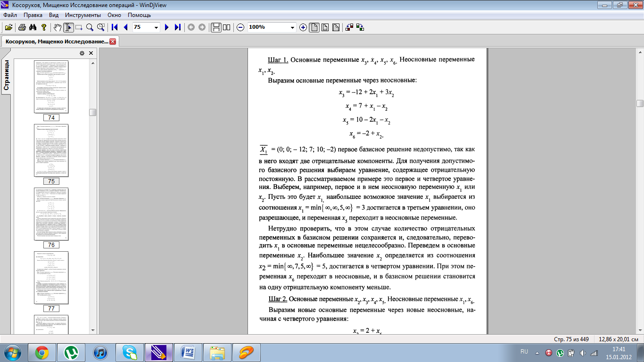Viewport: 644px width, 362px height.
Task: Select the Hand drag tool
Action: [x=58, y=27]
